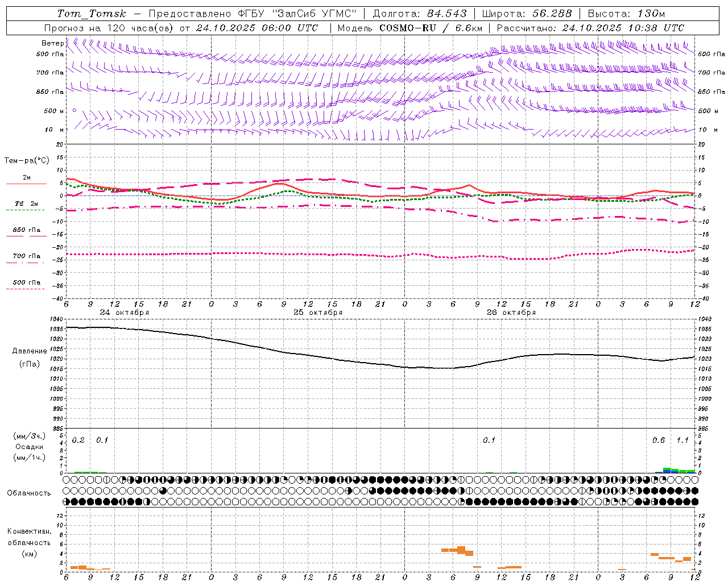Click the Конвективн. label of convective cloudiness
This screenshot has height=582, width=728.
[29, 531]
